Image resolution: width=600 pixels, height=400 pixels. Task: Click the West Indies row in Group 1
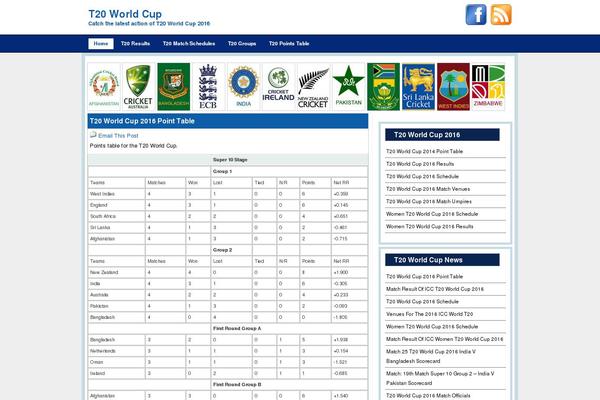point(228,194)
